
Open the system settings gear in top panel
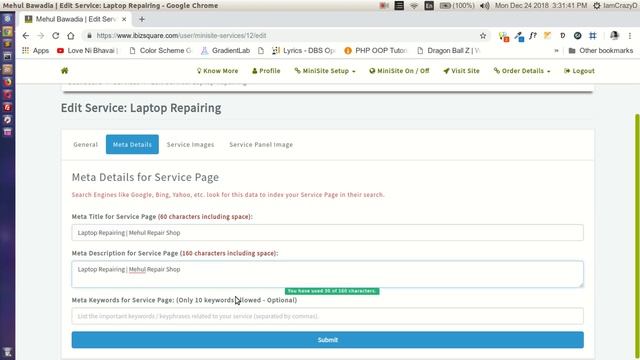coord(596,6)
